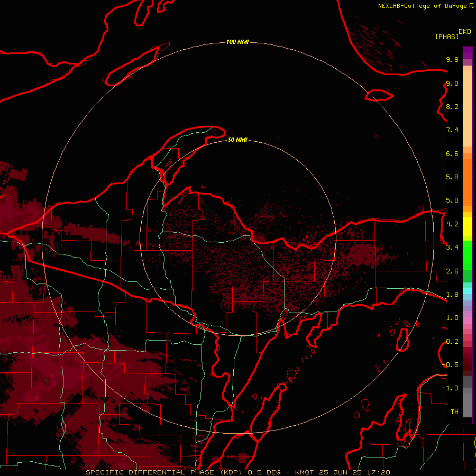
Task: Click the 9.0 scale value
Action: 452,83
